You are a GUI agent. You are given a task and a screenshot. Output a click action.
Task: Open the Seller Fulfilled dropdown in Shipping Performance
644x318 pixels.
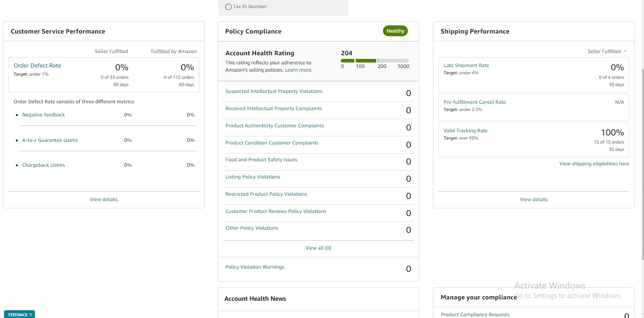click(607, 51)
